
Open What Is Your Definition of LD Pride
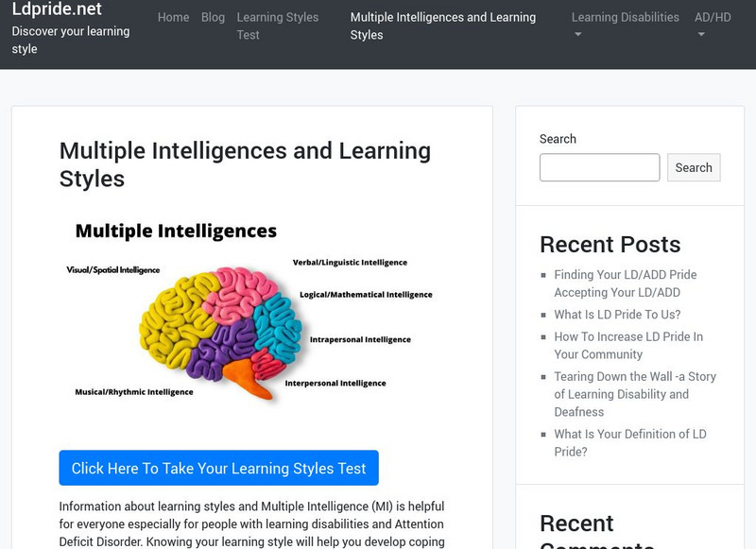(629, 442)
